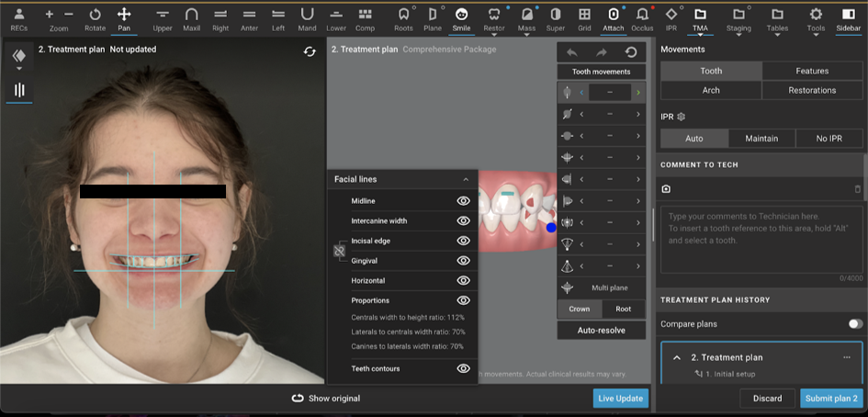Open the layers dropdown at top left

point(18,60)
